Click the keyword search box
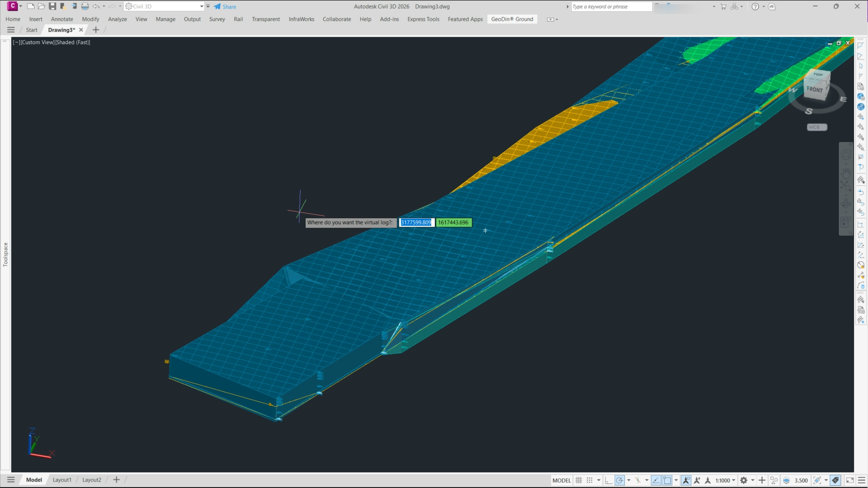This screenshot has height=488, width=868. (611, 6)
